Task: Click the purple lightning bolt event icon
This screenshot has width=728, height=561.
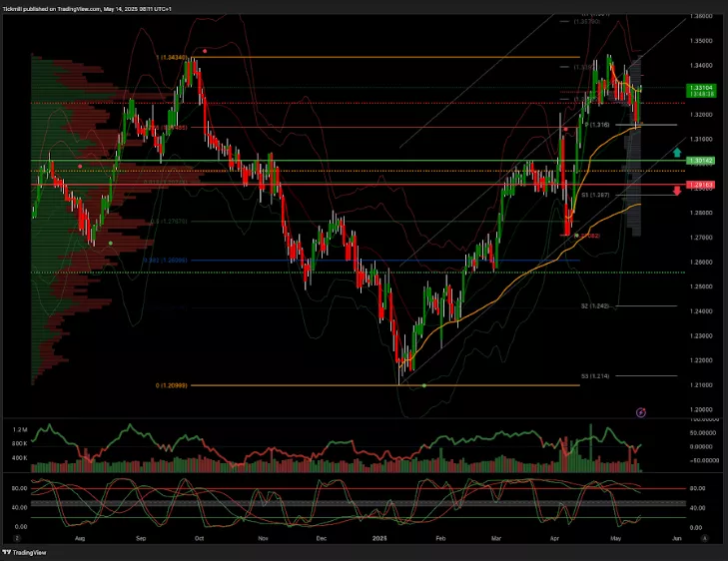Action: (x=641, y=411)
